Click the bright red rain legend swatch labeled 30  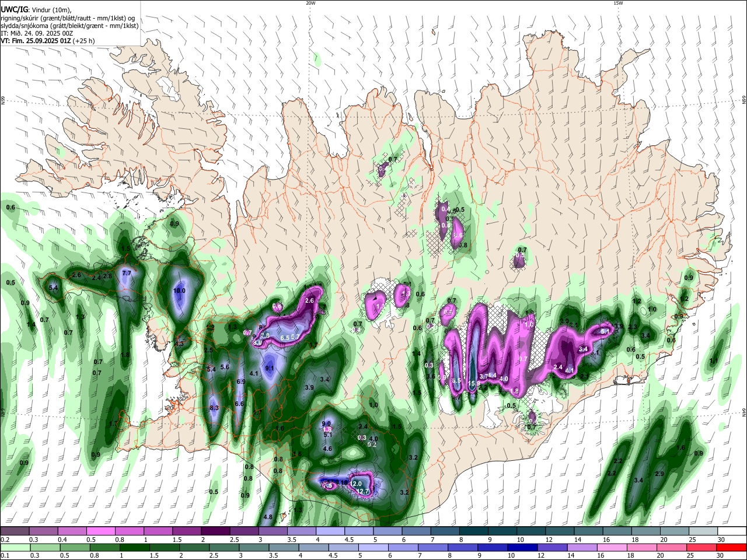coord(731,547)
